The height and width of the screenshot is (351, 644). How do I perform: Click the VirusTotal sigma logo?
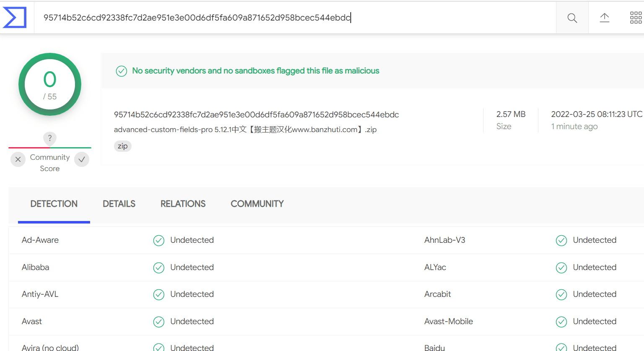pos(15,17)
